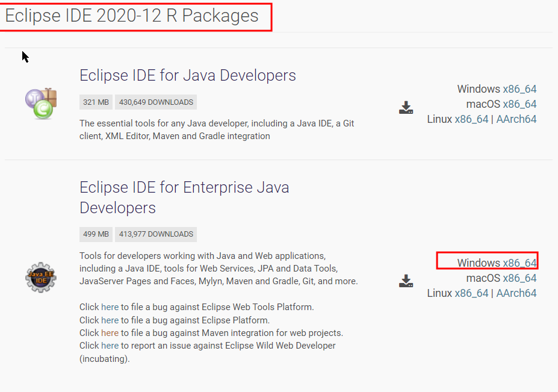Click 'here' to file Eclipse Platform bug
The height and width of the screenshot is (392, 558).
(110, 320)
